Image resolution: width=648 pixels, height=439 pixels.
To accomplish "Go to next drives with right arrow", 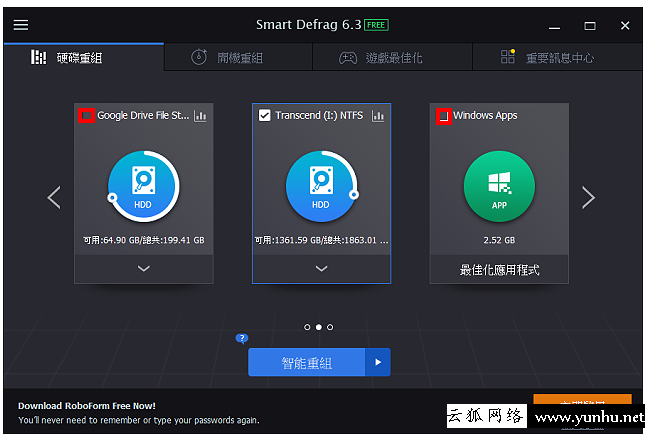I will pos(588,198).
